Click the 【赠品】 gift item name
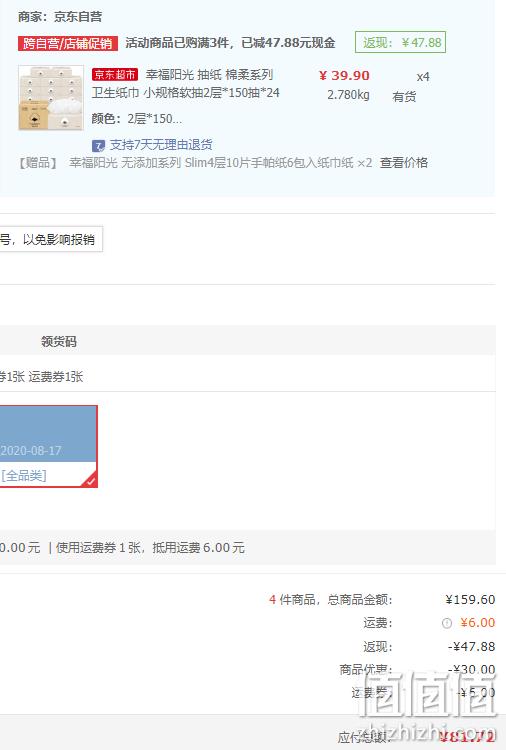The width and height of the screenshot is (506, 750). (220, 163)
